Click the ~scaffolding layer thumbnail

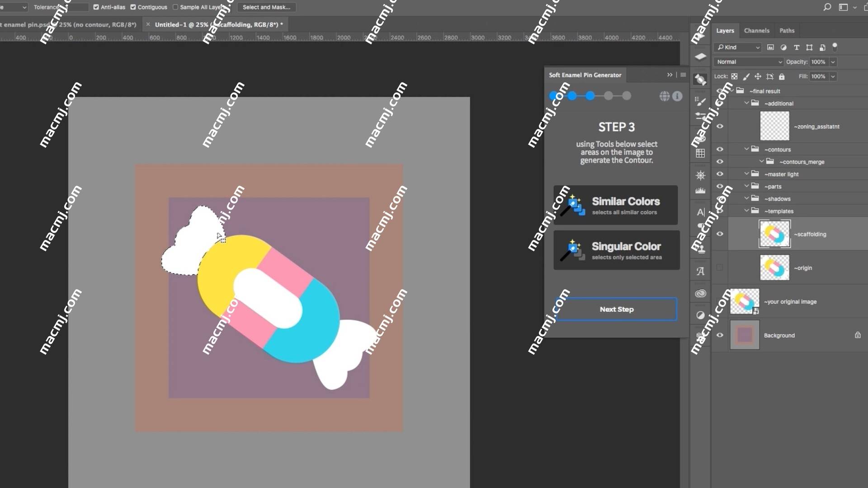point(774,234)
